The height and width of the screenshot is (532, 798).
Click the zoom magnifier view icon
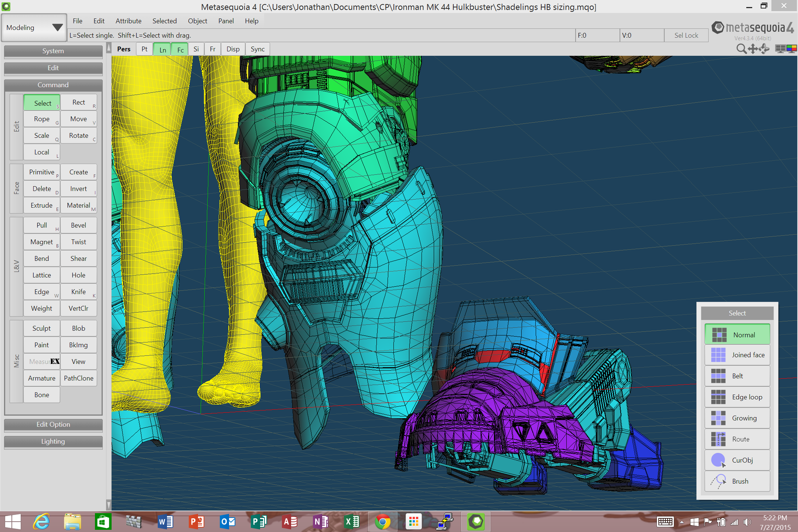coord(741,49)
